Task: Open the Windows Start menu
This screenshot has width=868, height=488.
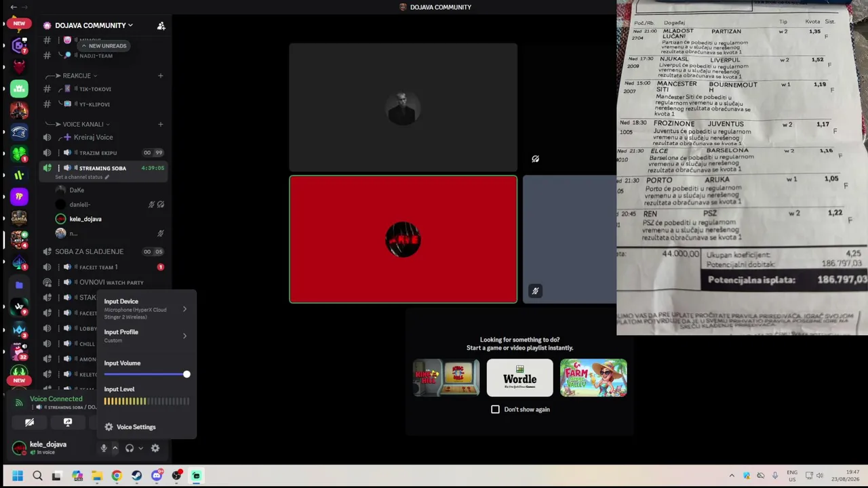Action: [x=18, y=476]
